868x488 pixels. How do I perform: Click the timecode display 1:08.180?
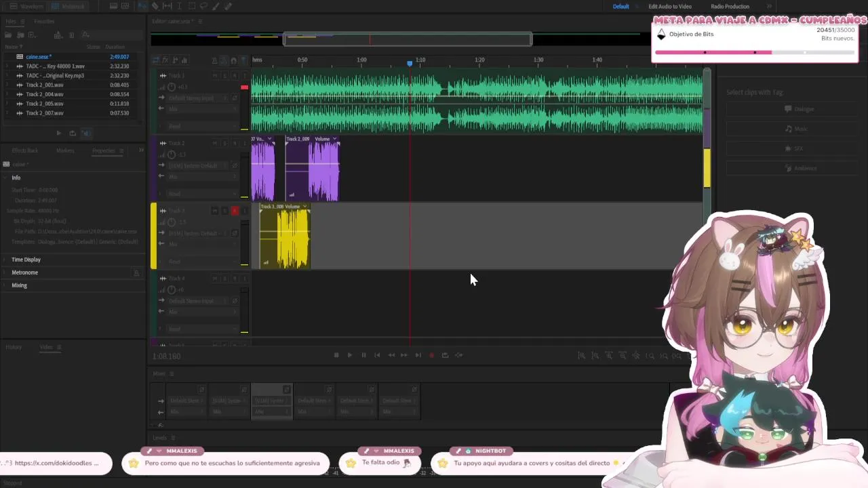coord(166,357)
